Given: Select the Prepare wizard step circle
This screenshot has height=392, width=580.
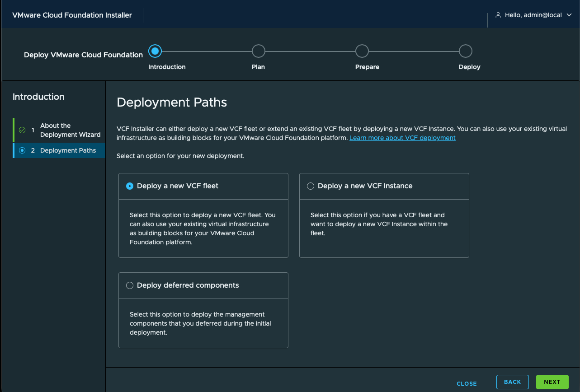Looking at the screenshot, I should [x=362, y=51].
